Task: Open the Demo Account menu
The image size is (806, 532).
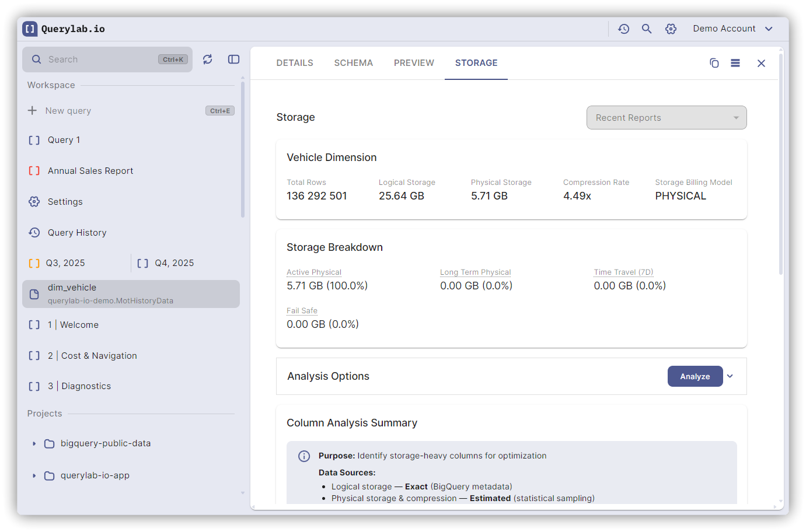Action: (732, 29)
